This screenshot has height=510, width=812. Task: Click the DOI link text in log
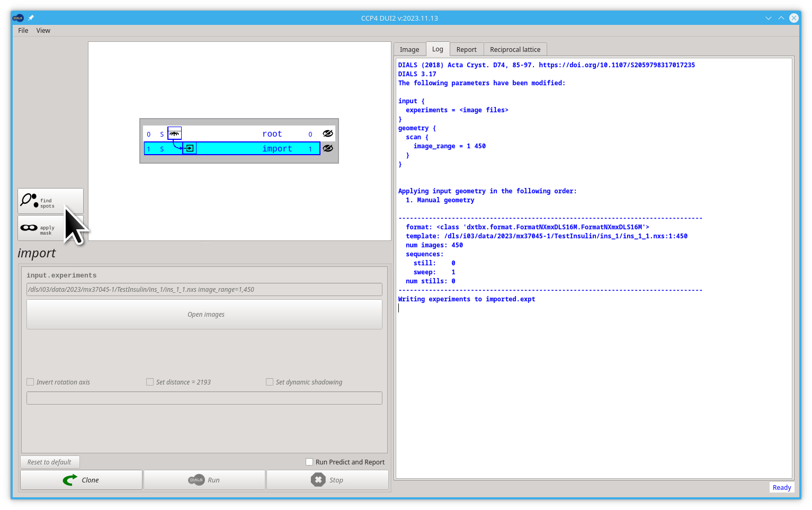[617, 65]
